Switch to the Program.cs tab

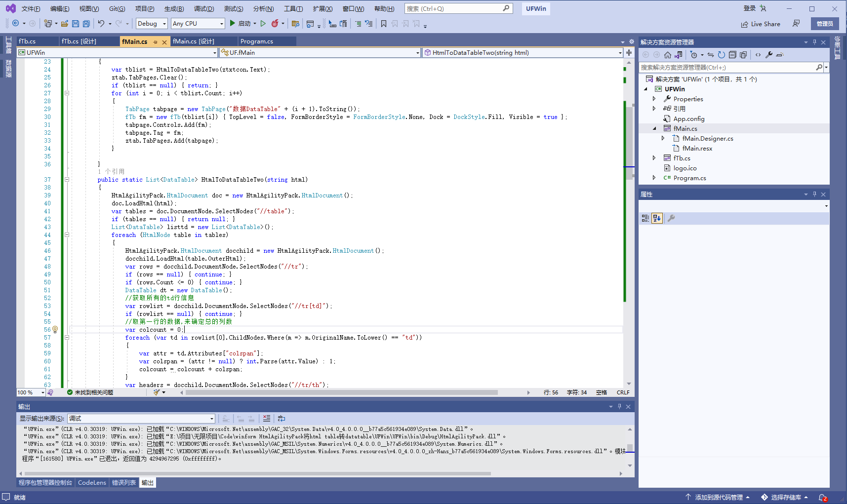pos(257,41)
